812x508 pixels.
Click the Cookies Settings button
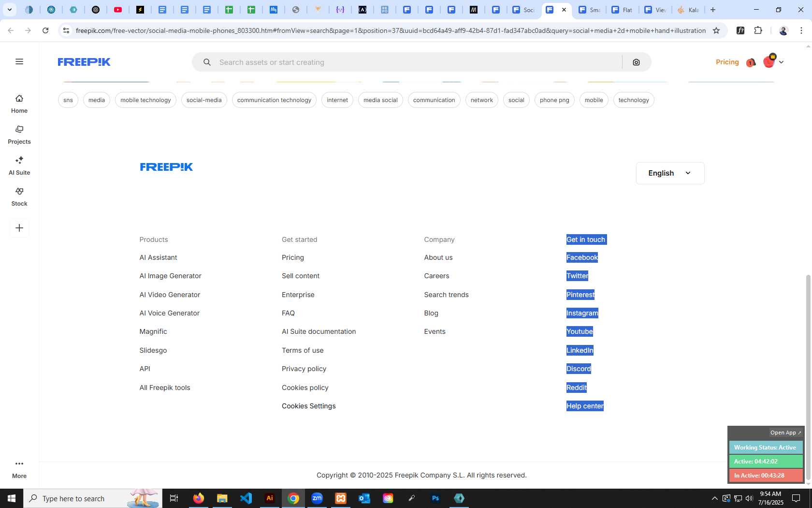[x=308, y=406]
